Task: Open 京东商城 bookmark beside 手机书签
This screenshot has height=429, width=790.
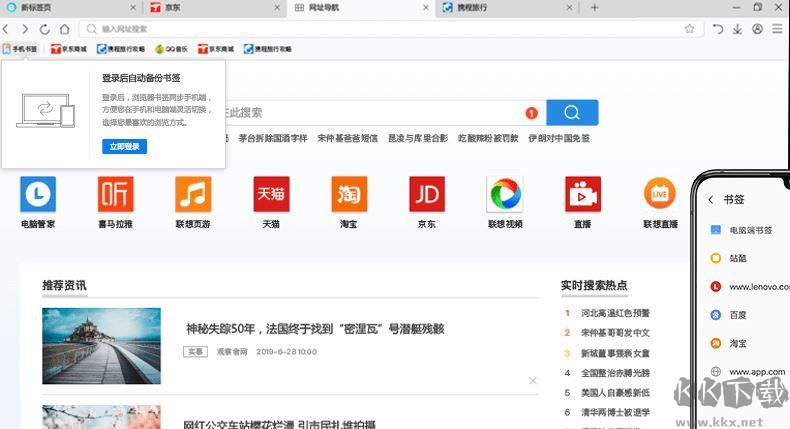Action: [x=69, y=49]
